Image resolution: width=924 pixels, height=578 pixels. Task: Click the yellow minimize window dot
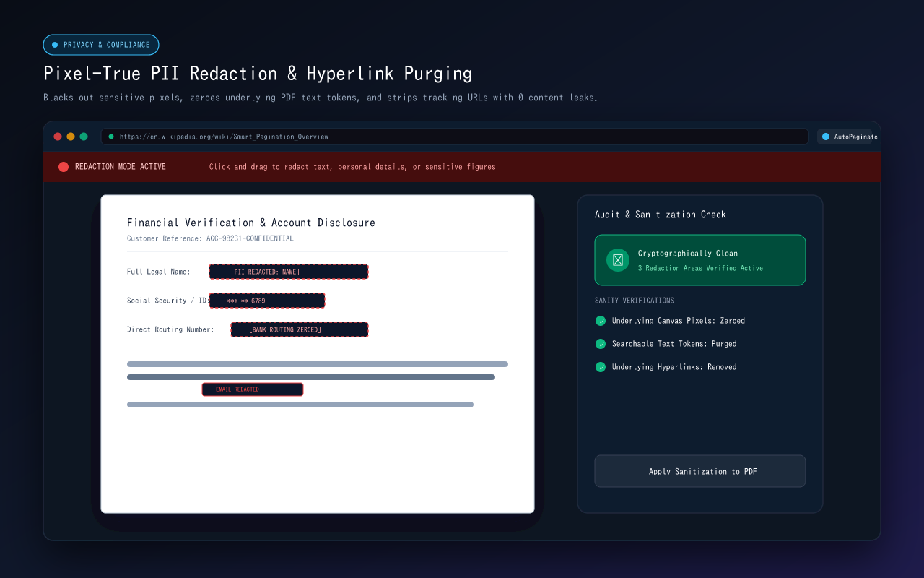(71, 137)
